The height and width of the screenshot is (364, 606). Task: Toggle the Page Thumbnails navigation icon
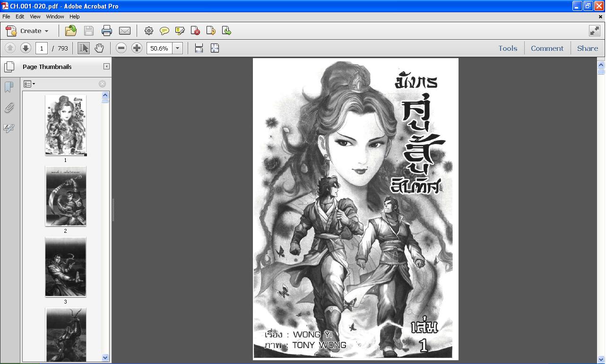pyautogui.click(x=9, y=67)
